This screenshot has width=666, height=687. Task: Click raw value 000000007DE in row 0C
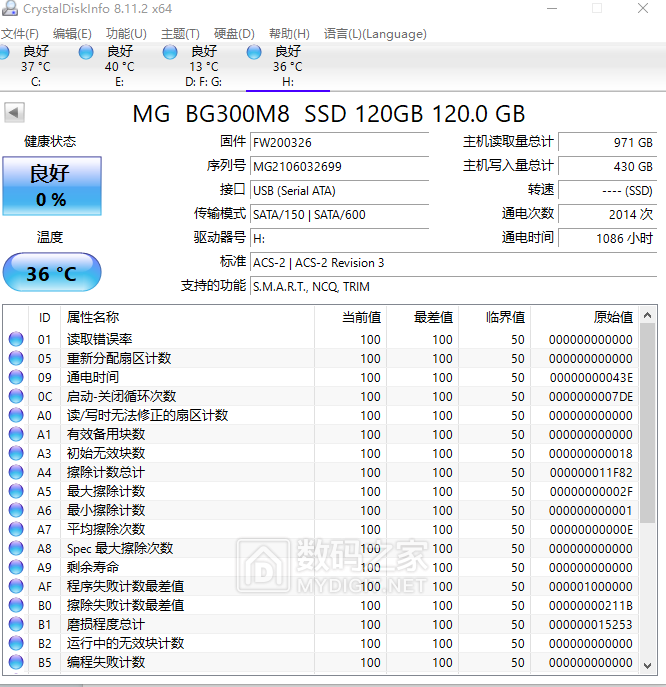591,397
